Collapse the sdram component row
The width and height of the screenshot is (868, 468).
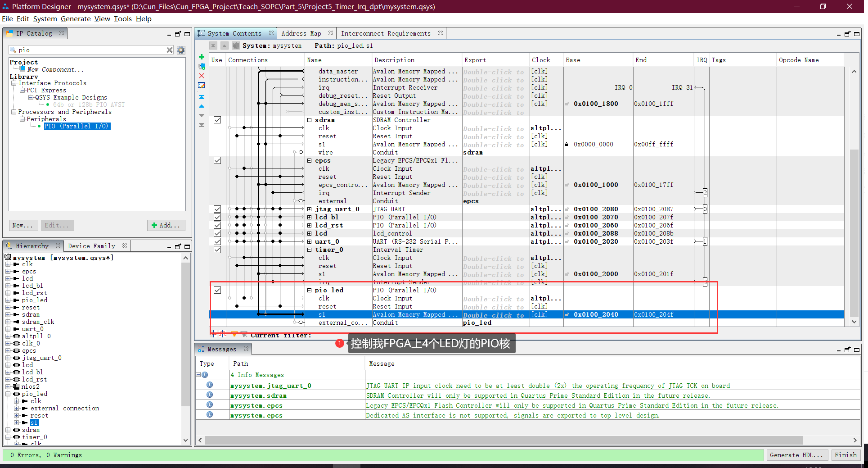pyautogui.click(x=310, y=120)
